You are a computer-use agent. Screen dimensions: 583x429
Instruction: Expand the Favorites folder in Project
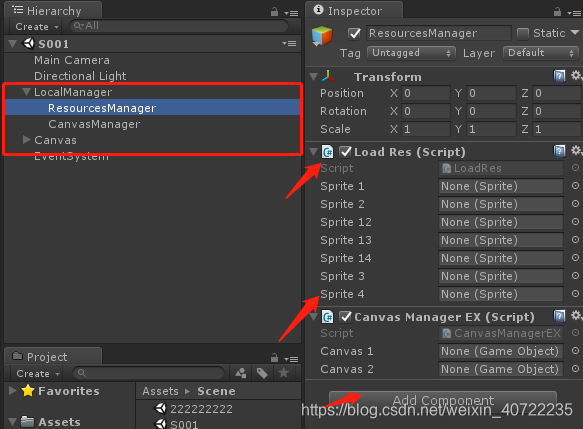13,390
